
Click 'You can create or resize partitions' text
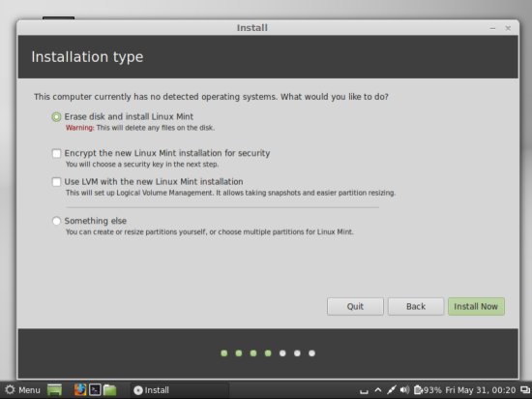point(209,231)
